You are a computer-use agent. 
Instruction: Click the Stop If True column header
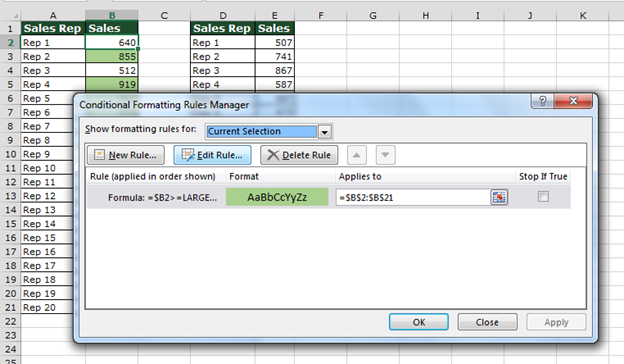click(543, 176)
